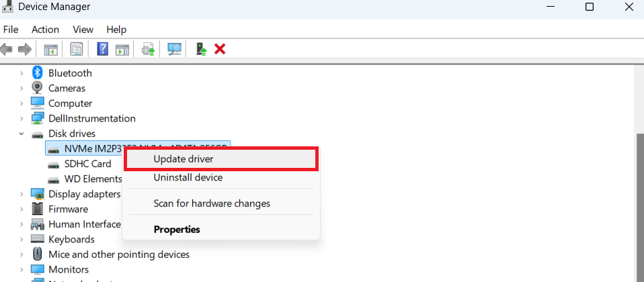The width and height of the screenshot is (644, 282).
Task: Open Properties from the context menu
Action: (x=177, y=230)
